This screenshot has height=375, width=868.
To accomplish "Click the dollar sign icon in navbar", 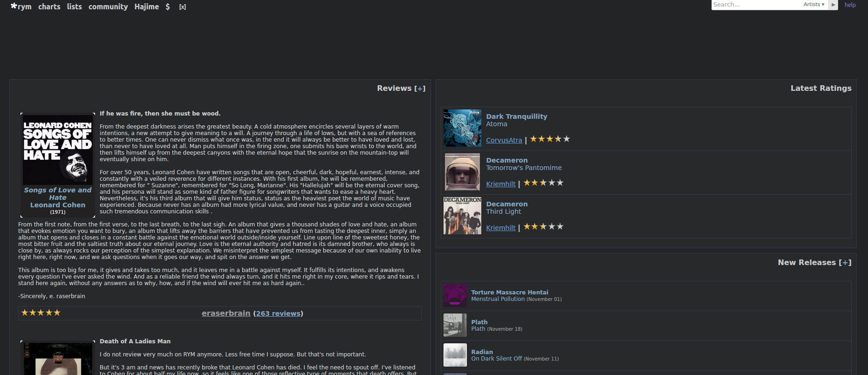I will coord(168,7).
